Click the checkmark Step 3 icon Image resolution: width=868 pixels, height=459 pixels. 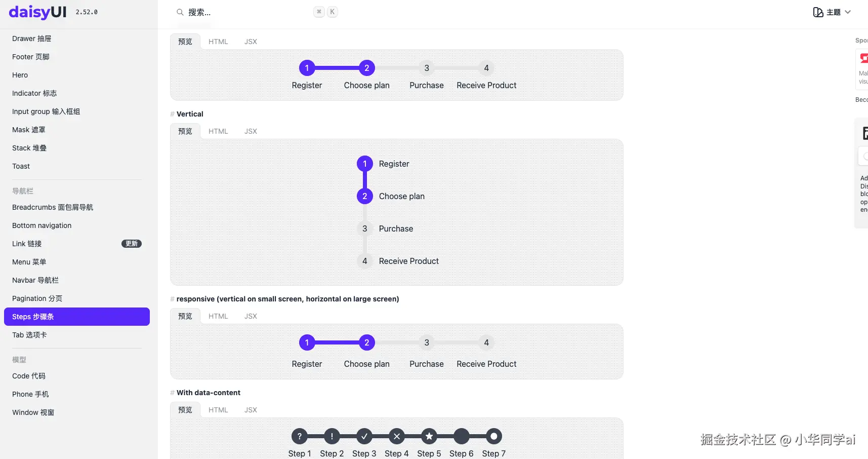[364, 436]
